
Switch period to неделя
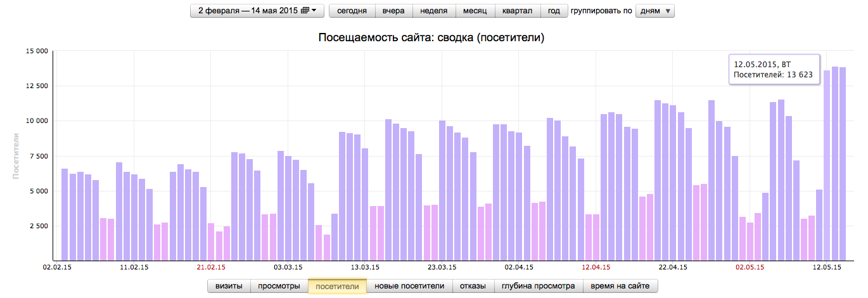434,11
